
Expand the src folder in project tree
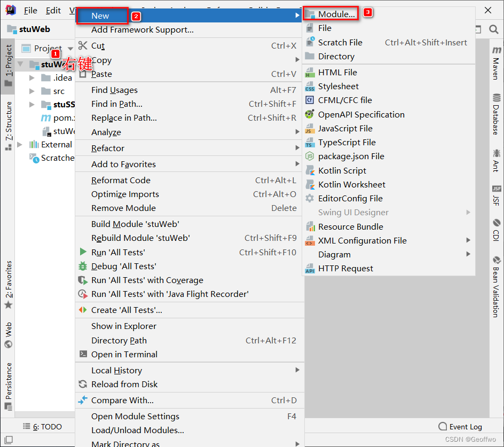(x=32, y=91)
